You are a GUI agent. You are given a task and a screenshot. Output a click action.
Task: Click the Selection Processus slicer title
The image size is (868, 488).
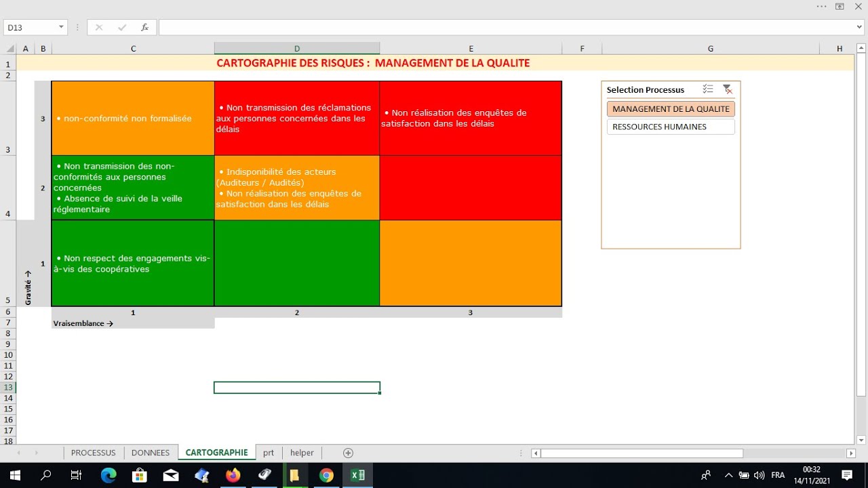click(645, 89)
